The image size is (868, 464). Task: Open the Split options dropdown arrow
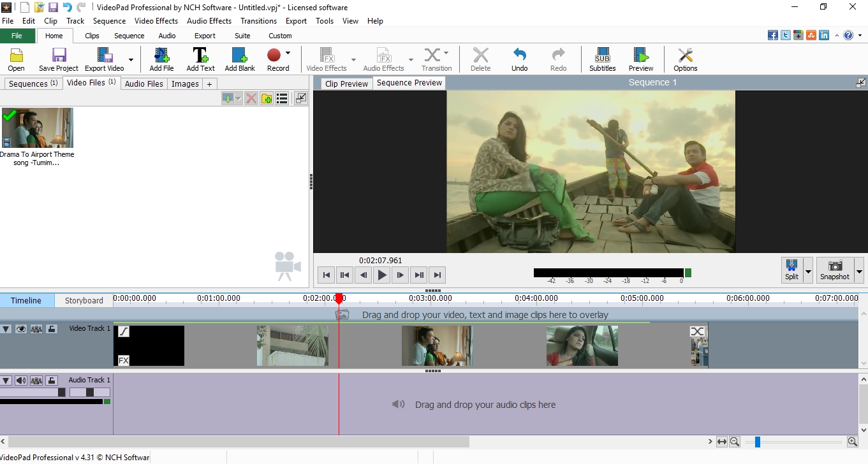click(x=808, y=270)
